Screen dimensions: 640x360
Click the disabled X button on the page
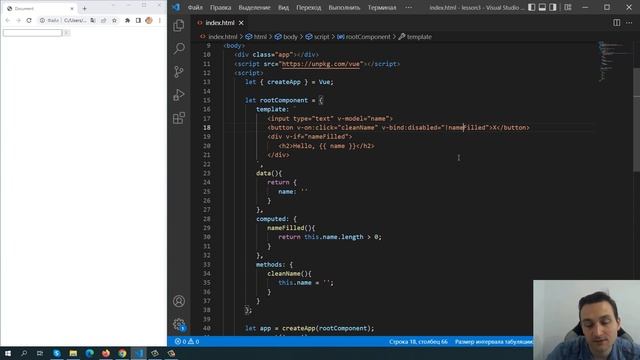pos(67,33)
